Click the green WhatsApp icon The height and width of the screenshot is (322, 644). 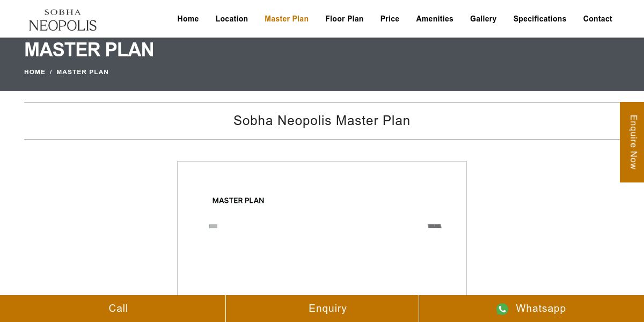[502, 309]
